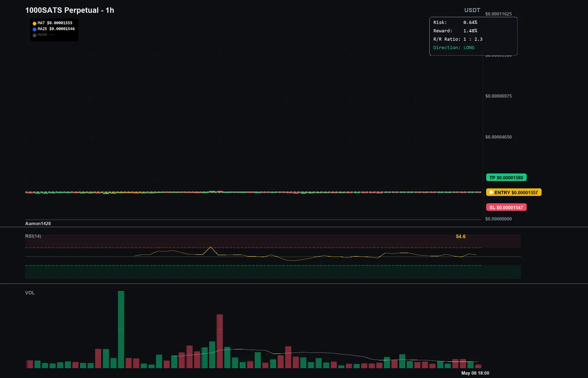Click the RSI value 54.6

pyautogui.click(x=461, y=237)
